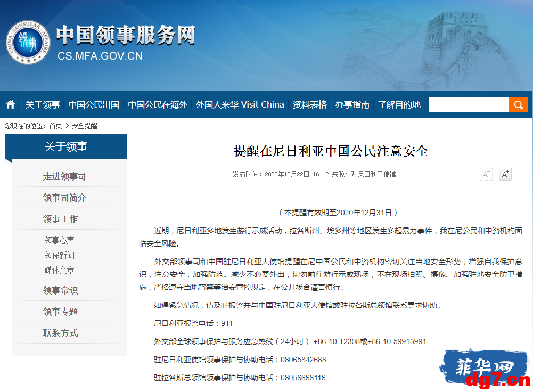The height and width of the screenshot is (392, 533).
Task: Decrease font size with A- icon
Action: pyautogui.click(x=486, y=174)
